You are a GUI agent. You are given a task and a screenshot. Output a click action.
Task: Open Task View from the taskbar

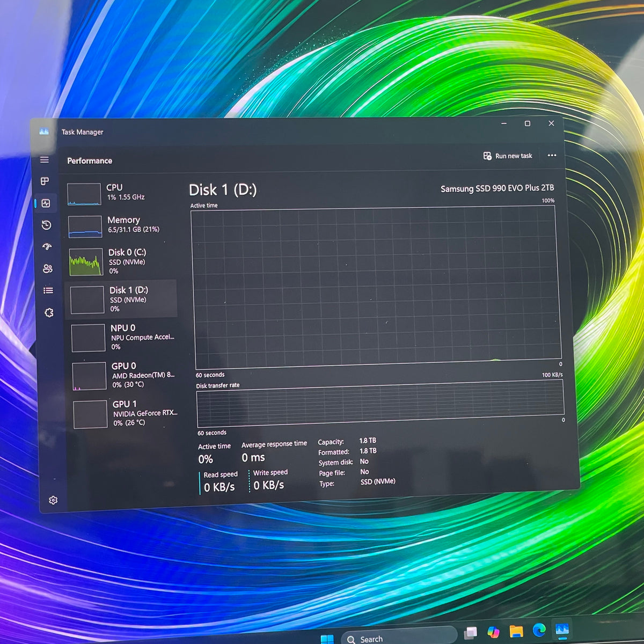pos(471,633)
